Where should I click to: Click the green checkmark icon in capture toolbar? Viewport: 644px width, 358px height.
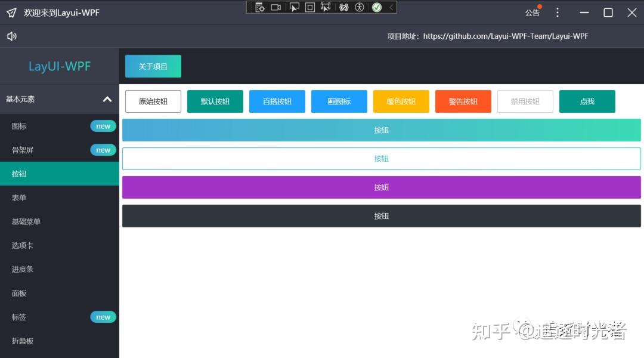376,7
